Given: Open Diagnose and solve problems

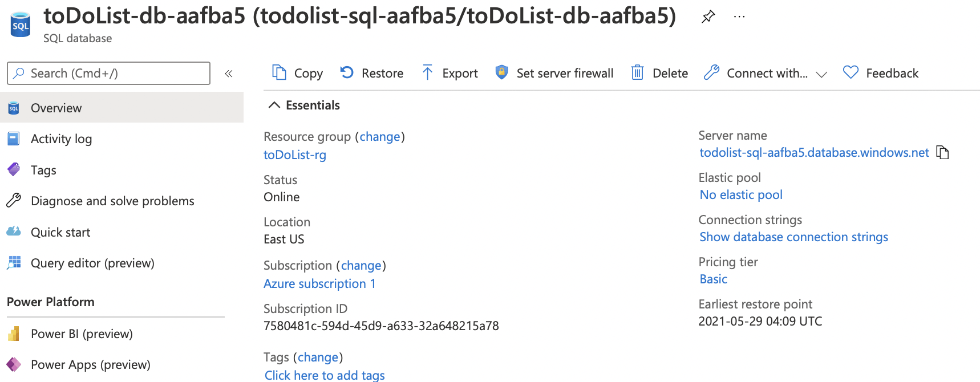Looking at the screenshot, I should [112, 201].
